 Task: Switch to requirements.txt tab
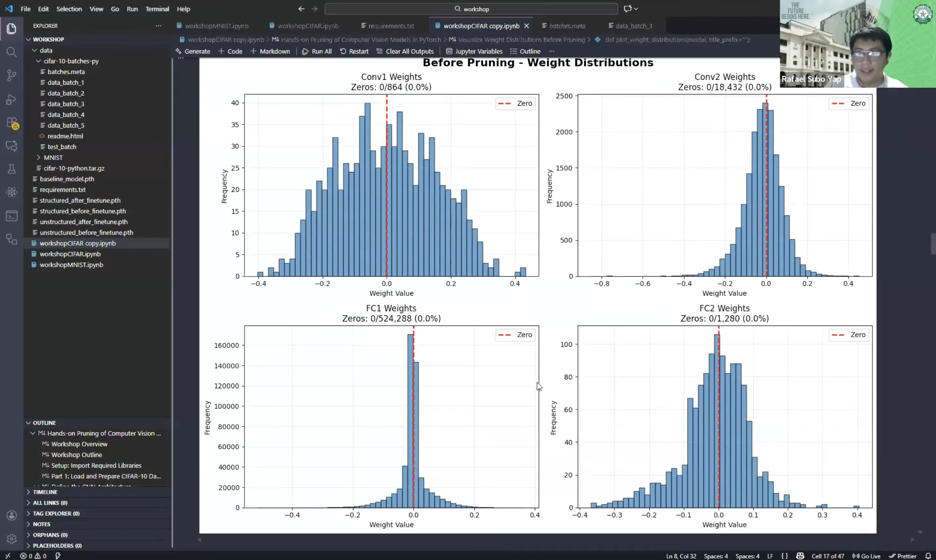coord(388,26)
